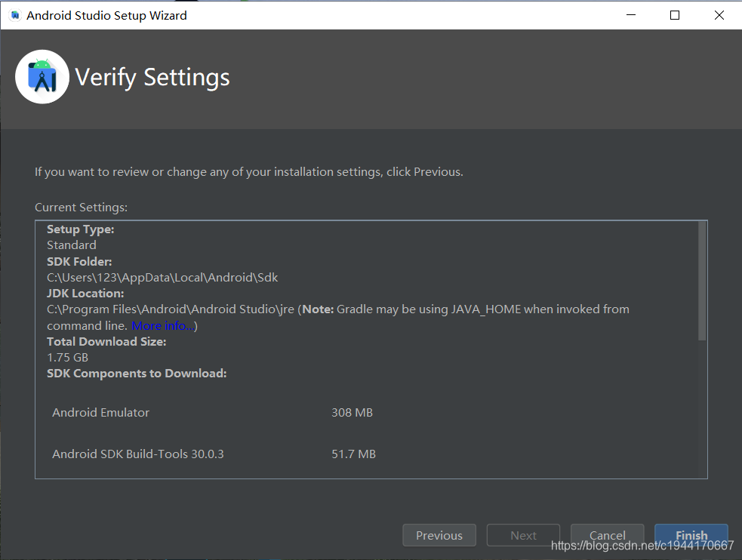Click the disabled Next button
Viewport: 742px width, 560px height.
tap(523, 535)
